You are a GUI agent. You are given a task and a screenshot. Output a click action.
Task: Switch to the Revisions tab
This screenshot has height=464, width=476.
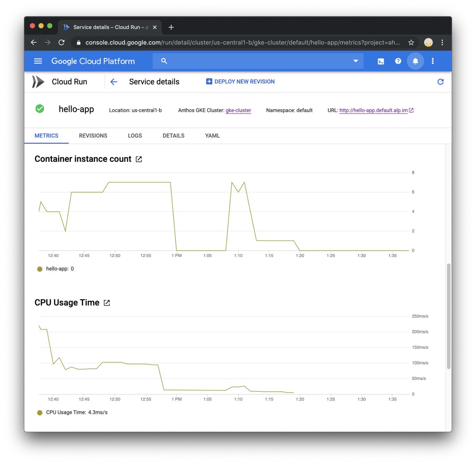point(93,136)
